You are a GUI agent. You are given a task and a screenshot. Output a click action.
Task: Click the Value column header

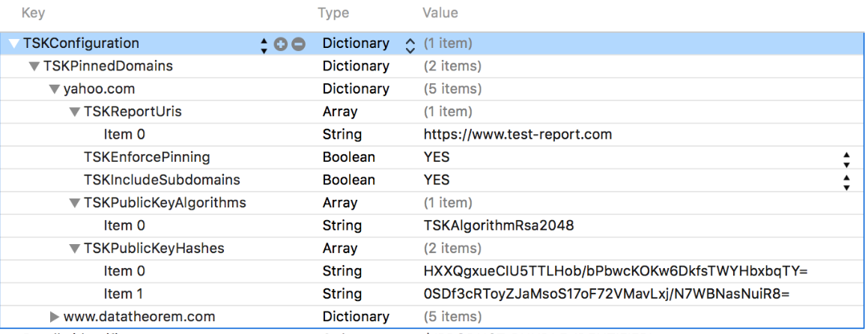[440, 13]
